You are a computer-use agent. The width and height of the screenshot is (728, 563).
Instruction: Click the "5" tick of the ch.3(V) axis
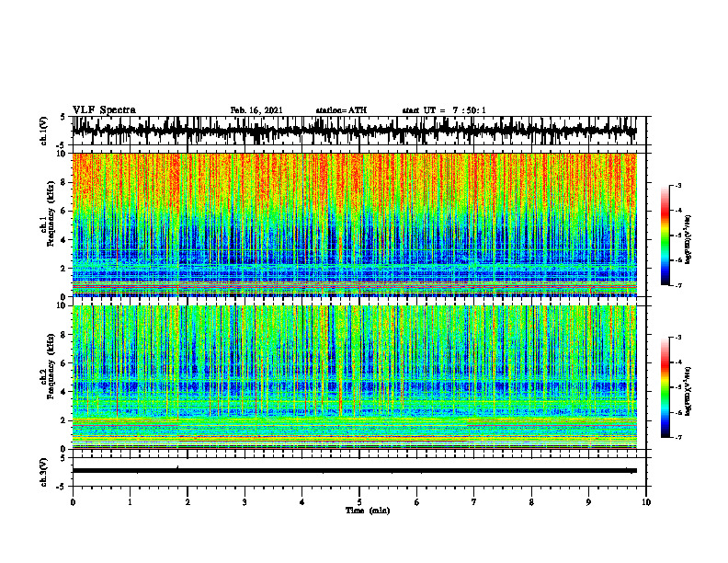(63, 458)
